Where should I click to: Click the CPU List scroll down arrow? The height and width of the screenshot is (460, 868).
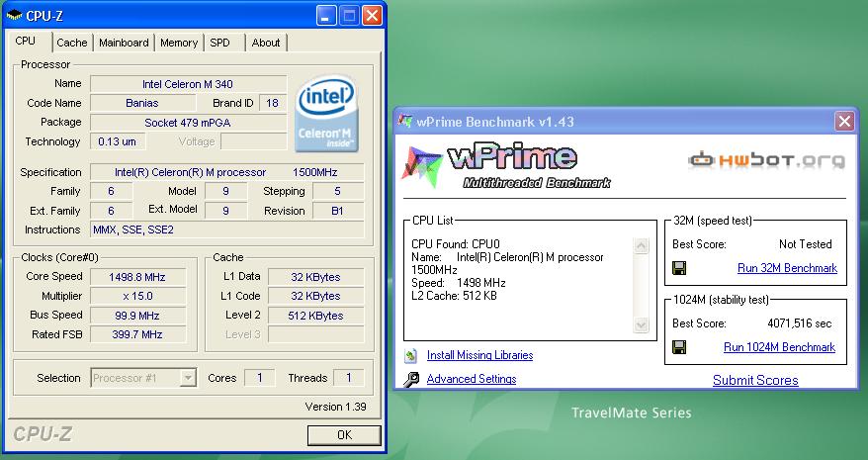click(641, 324)
